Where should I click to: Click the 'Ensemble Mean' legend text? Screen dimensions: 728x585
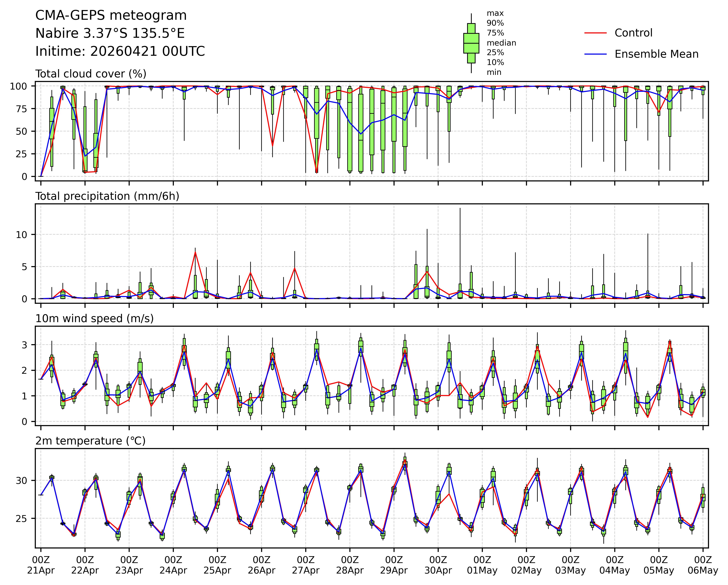click(656, 54)
